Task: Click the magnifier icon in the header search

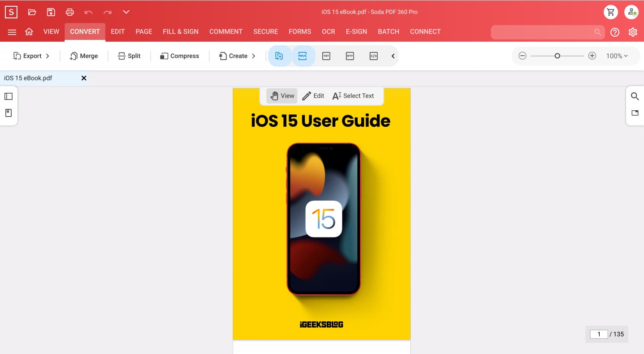Action: click(597, 32)
